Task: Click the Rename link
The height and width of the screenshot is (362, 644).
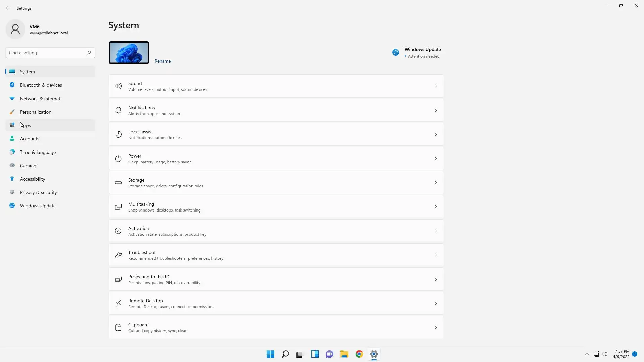Action: point(163,61)
